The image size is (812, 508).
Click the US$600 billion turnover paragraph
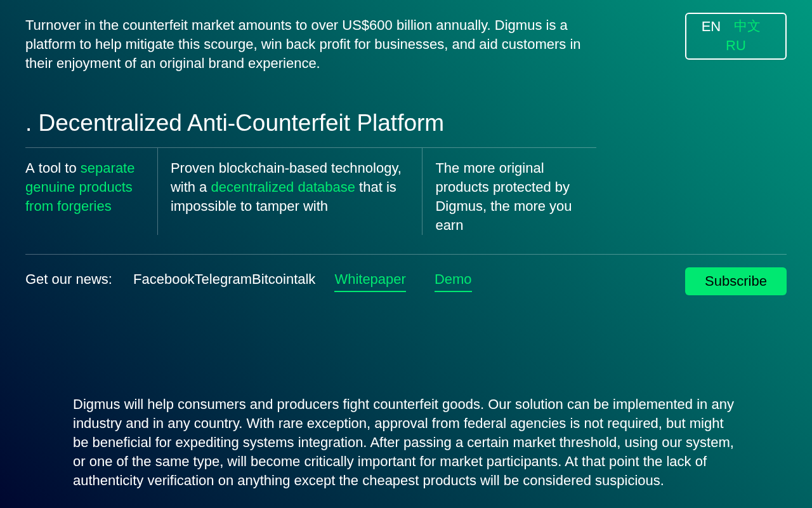(x=303, y=44)
